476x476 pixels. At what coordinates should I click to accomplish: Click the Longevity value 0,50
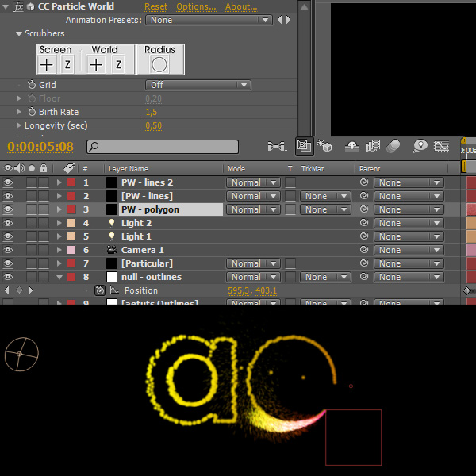(x=153, y=125)
